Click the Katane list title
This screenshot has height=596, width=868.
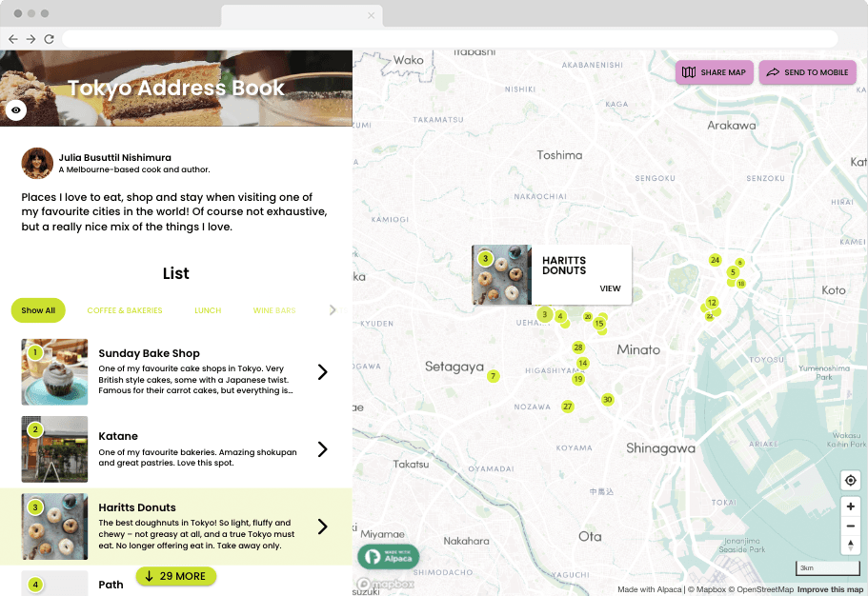pos(118,436)
